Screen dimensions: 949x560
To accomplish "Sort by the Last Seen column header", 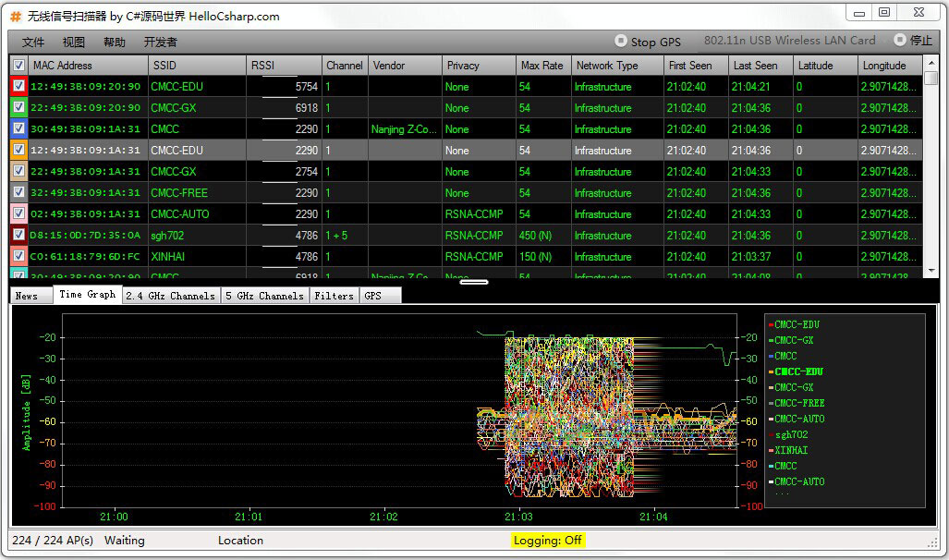I will 760,66.
